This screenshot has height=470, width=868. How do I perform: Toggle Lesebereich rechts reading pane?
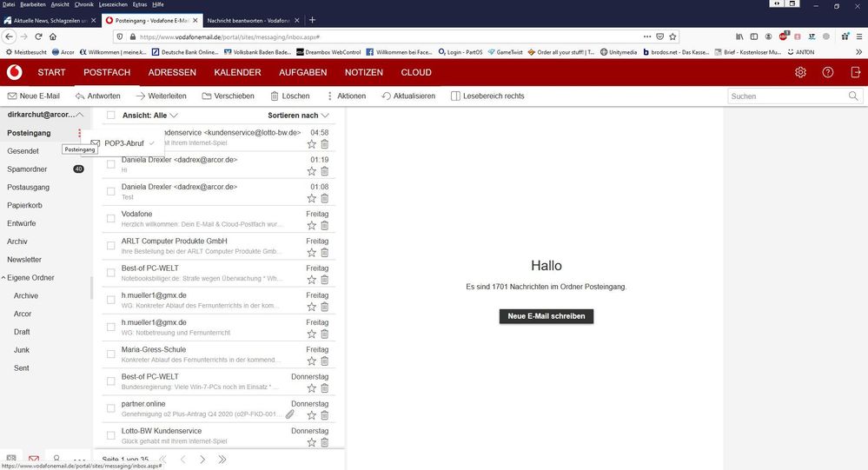pos(487,96)
